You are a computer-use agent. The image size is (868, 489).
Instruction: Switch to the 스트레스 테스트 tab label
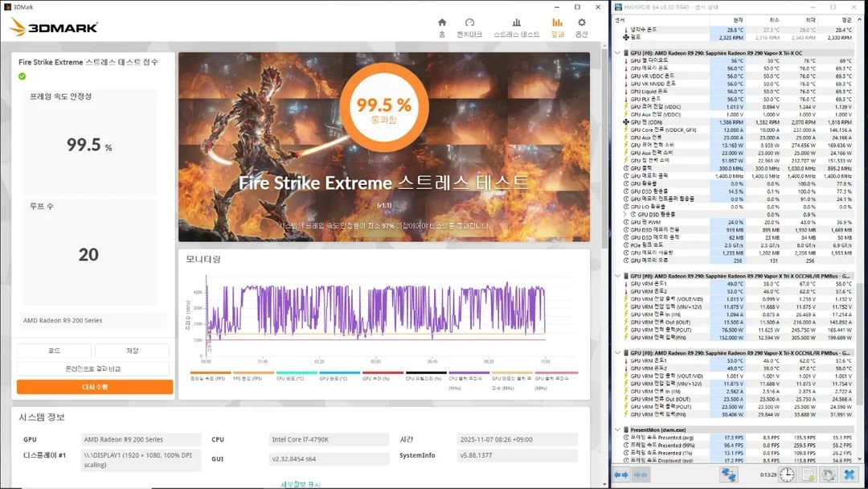[x=517, y=35]
